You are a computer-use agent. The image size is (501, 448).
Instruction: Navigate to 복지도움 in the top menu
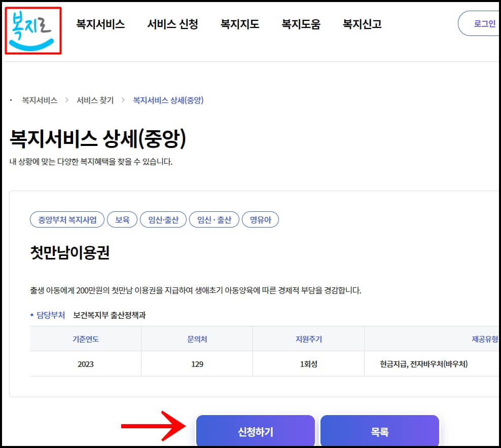tap(301, 23)
